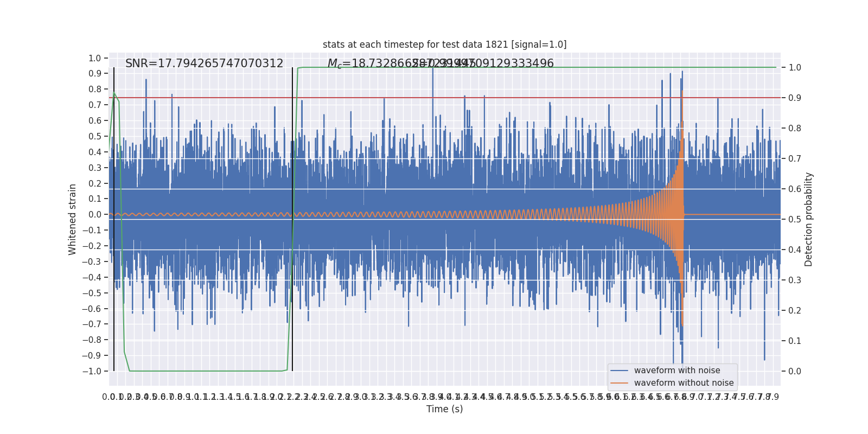868x434 pixels.
Task: Click the −0.4 tick on Whitened strain axis
Action: [91, 277]
